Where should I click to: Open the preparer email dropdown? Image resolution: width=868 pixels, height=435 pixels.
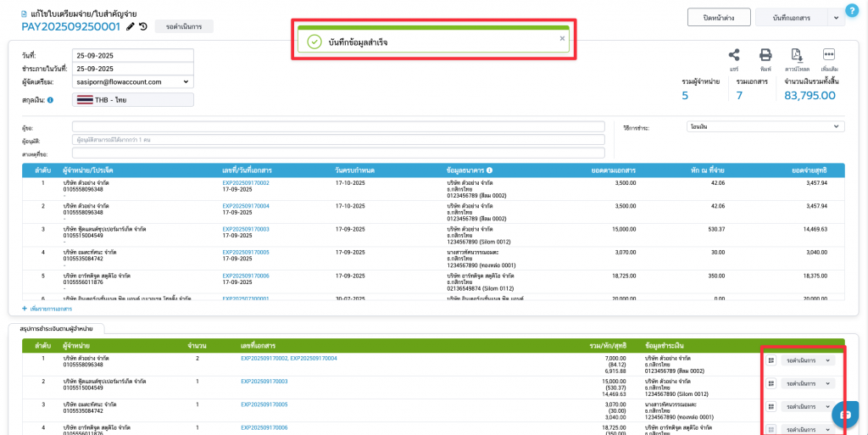pyautogui.click(x=133, y=81)
